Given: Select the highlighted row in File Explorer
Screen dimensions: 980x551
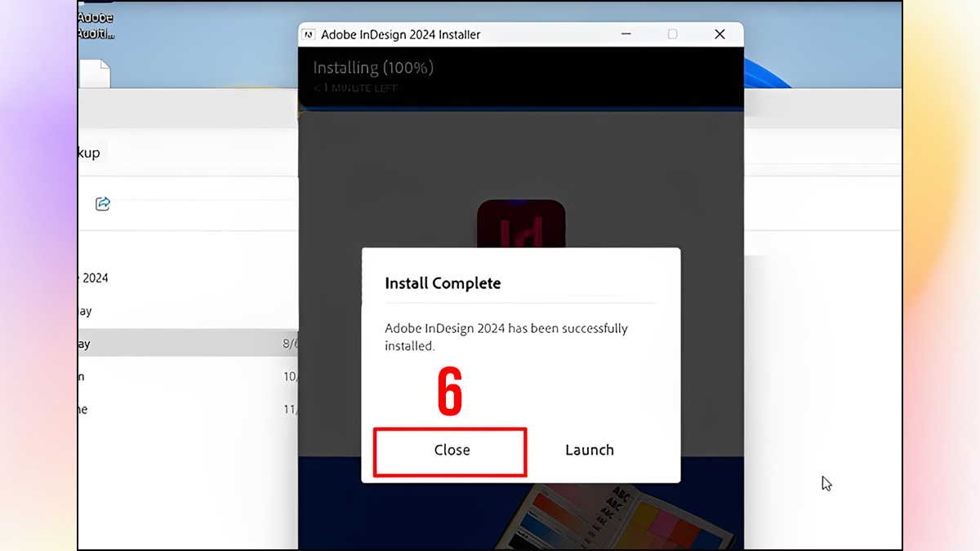Looking at the screenshot, I should tap(189, 344).
